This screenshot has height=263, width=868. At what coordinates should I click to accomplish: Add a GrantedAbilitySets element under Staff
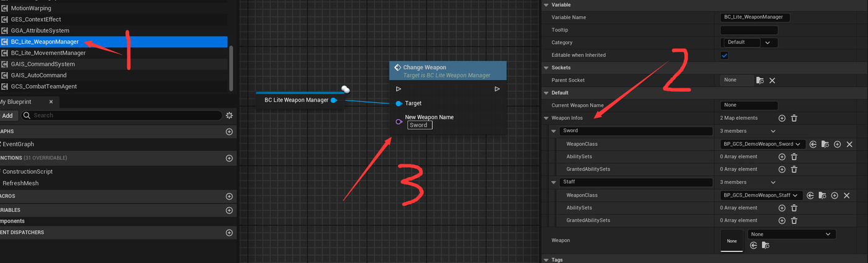coord(782,220)
